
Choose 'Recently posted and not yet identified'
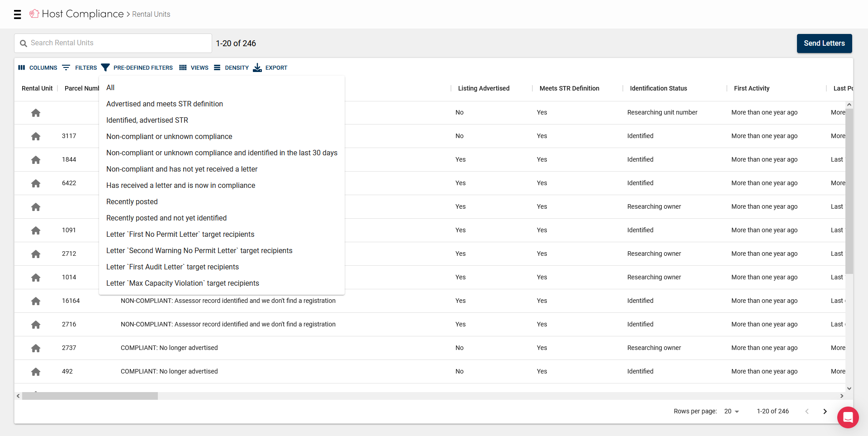click(222, 218)
